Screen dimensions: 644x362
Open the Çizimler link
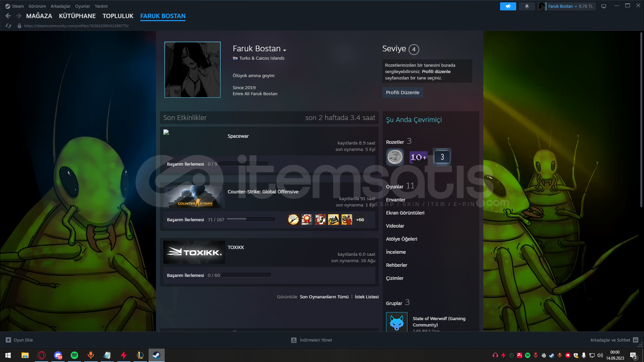pyautogui.click(x=394, y=278)
